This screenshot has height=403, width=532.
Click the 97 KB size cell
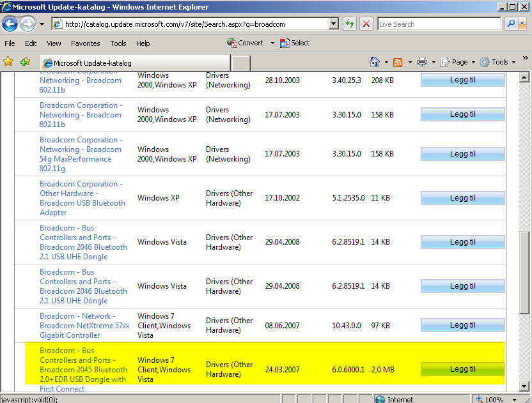click(380, 326)
